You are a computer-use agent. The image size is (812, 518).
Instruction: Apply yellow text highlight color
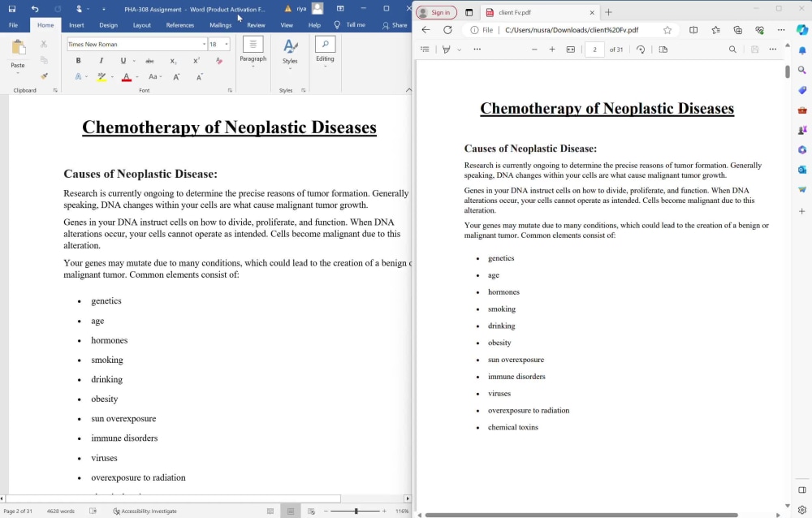(x=101, y=76)
